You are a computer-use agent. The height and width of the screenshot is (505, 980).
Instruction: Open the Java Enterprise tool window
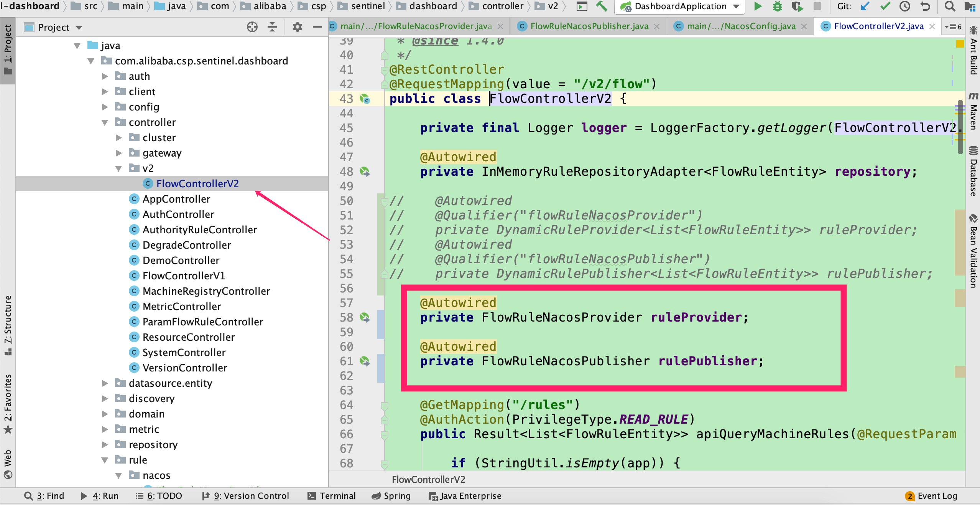click(465, 496)
